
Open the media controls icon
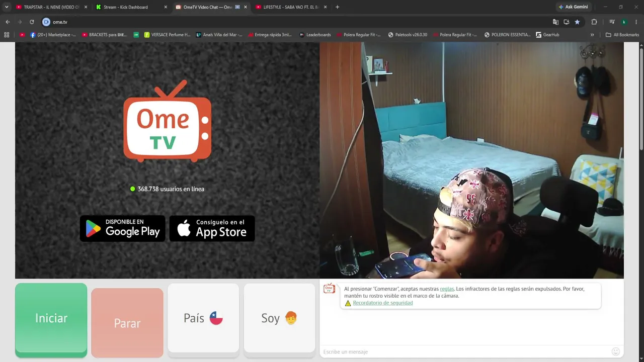pyautogui.click(x=612, y=22)
